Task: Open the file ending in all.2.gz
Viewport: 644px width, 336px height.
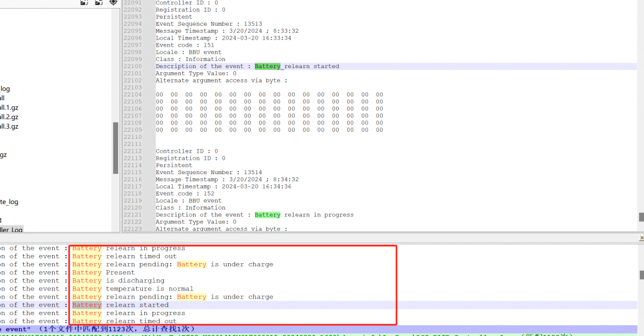Action: coord(9,117)
